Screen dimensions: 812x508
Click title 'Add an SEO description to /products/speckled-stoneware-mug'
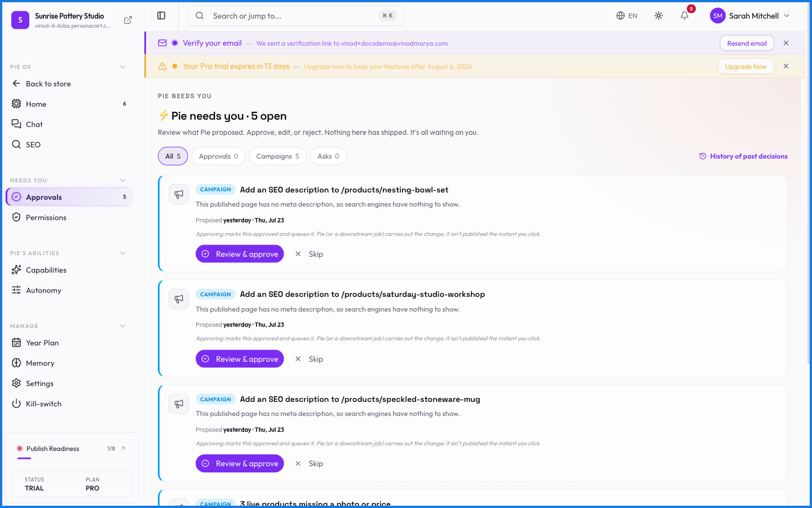[x=360, y=399]
